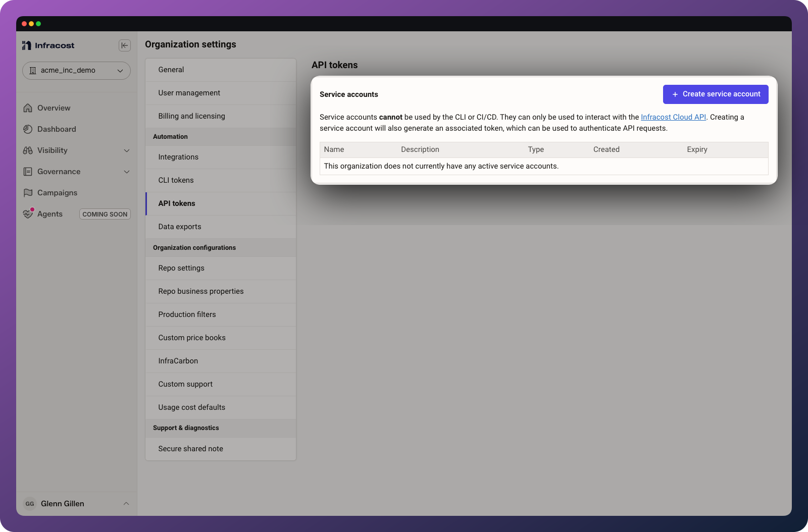Viewport: 808px width, 532px height.
Task: Open Repo settings
Action: click(221, 268)
